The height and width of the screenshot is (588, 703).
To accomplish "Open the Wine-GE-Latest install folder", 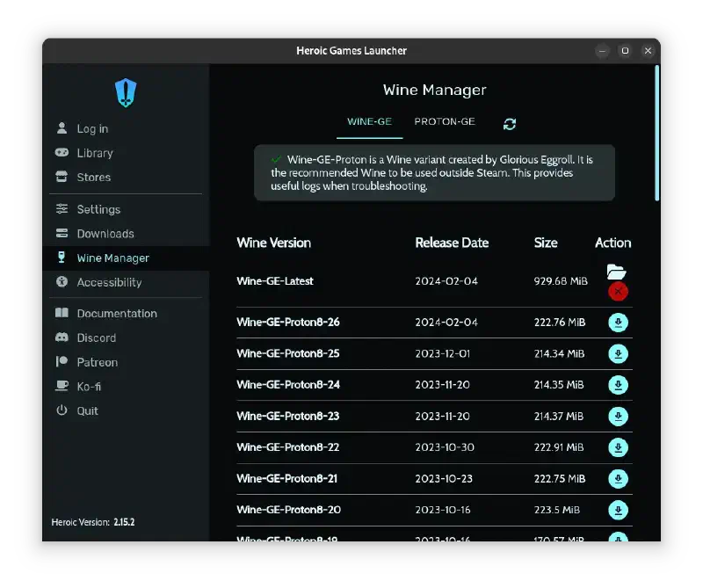I will tap(616, 272).
